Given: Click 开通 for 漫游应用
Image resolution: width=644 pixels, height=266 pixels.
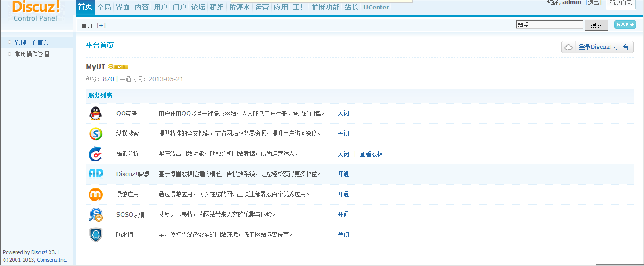Looking at the screenshot, I should [x=343, y=194].
